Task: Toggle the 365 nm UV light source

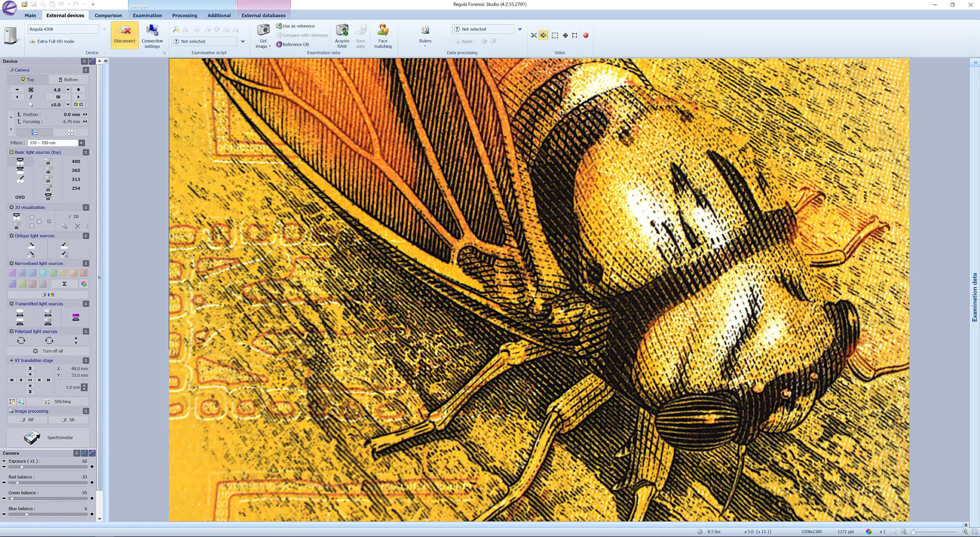Action: [x=76, y=170]
